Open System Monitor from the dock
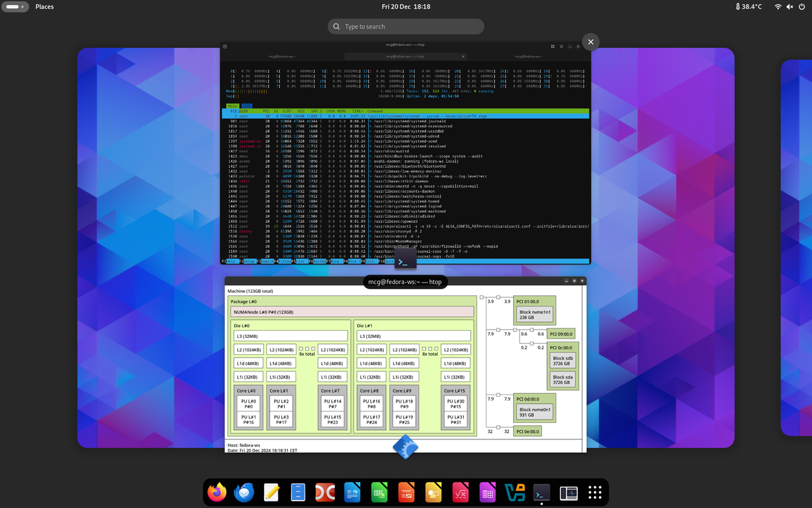Viewport: 812px width, 508px height. 568,492
